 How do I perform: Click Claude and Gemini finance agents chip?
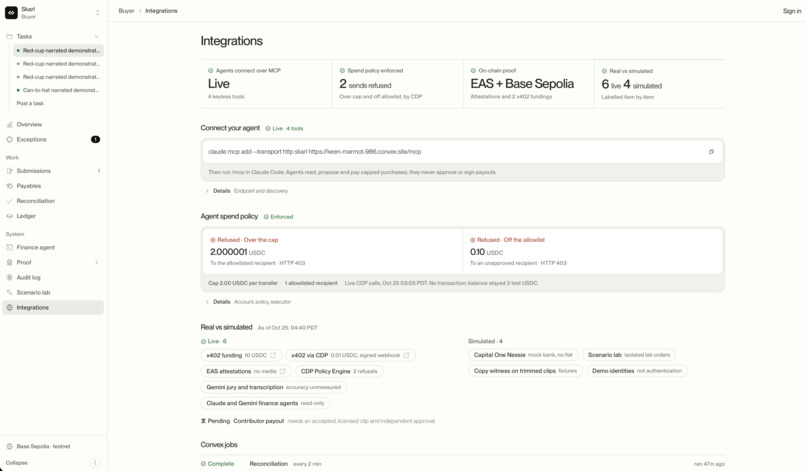coord(265,403)
